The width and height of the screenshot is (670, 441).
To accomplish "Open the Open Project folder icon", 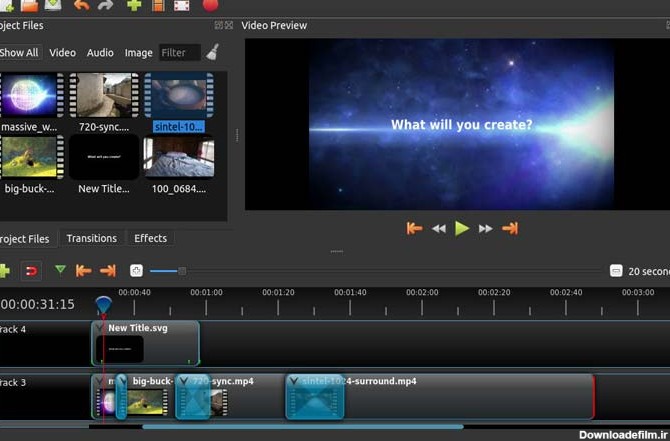I will [x=30, y=5].
